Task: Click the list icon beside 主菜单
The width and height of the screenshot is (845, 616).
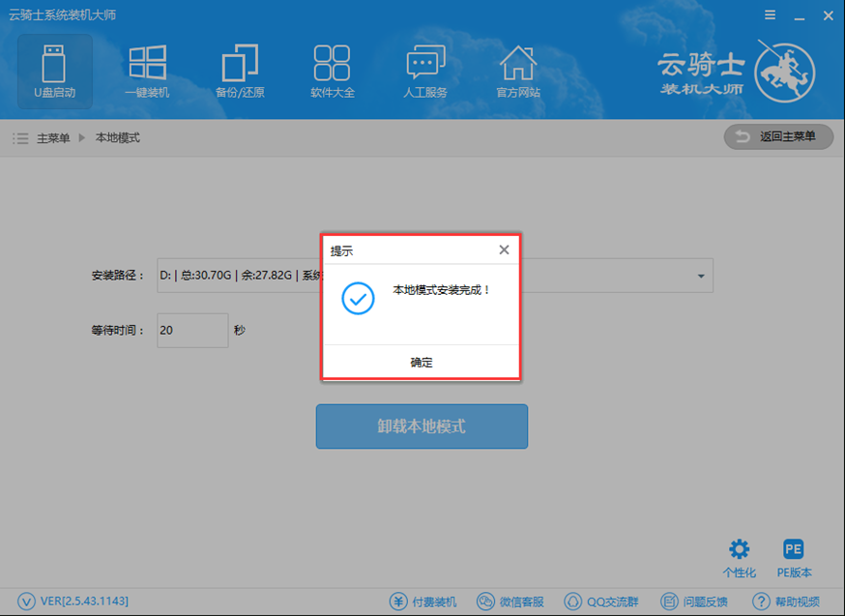Action: pyautogui.click(x=20, y=138)
